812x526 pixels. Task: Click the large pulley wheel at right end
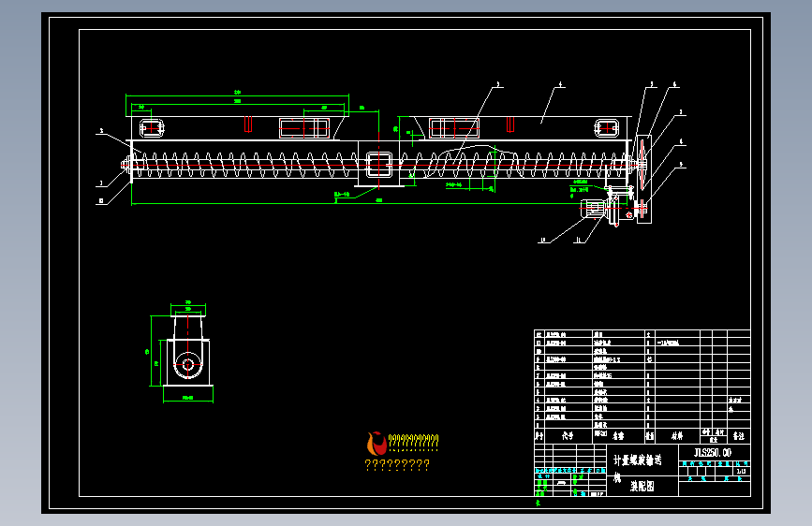(x=643, y=165)
